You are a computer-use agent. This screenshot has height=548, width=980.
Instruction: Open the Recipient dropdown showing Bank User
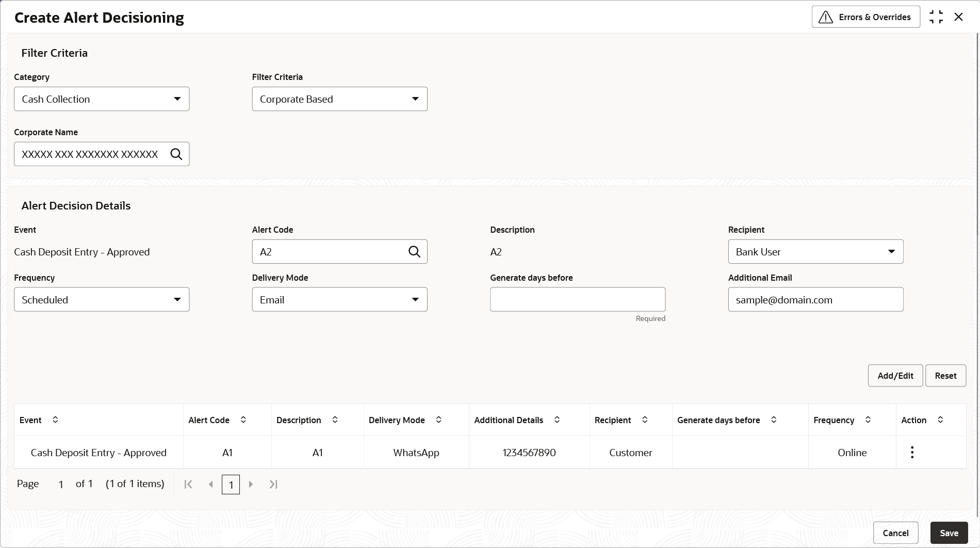pyautogui.click(x=815, y=252)
